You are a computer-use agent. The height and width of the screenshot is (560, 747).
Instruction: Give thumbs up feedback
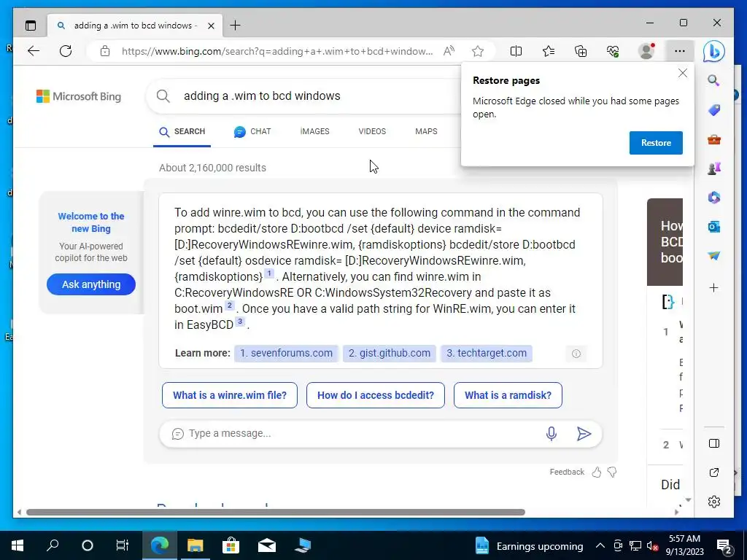click(x=597, y=472)
